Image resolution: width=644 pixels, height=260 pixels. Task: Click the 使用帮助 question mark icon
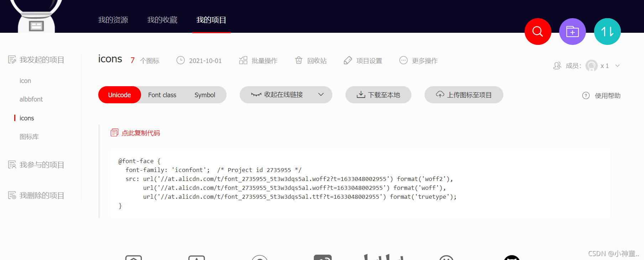(586, 95)
